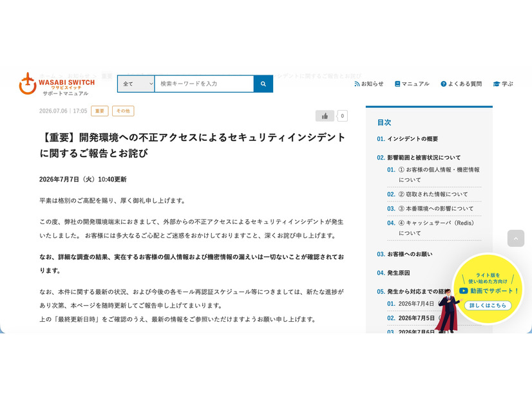The height and width of the screenshot is (399, 532).
Task: Jump to ② 窃取された情報について
Action: (x=428, y=194)
